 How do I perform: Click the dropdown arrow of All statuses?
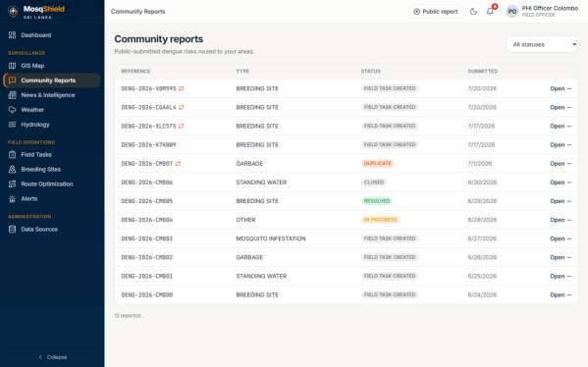coord(573,44)
